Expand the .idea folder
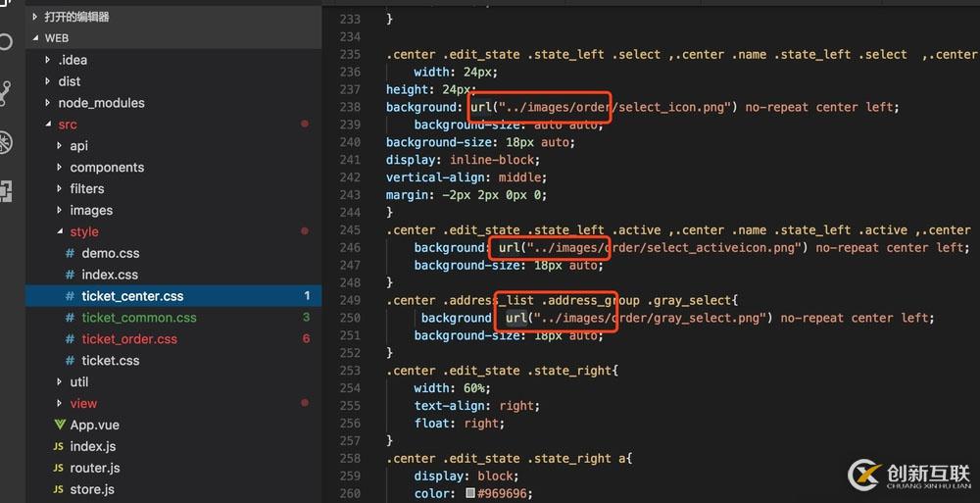Image resolution: width=980 pixels, height=503 pixels. tap(47, 60)
